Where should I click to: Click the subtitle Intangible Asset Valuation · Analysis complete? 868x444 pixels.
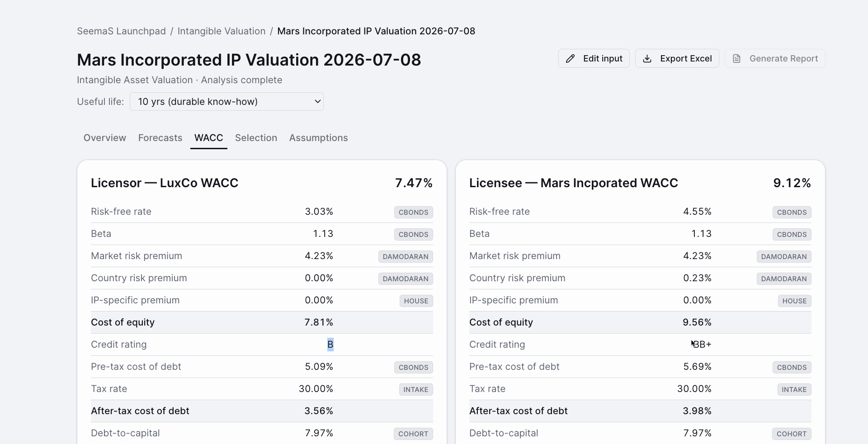coord(179,80)
